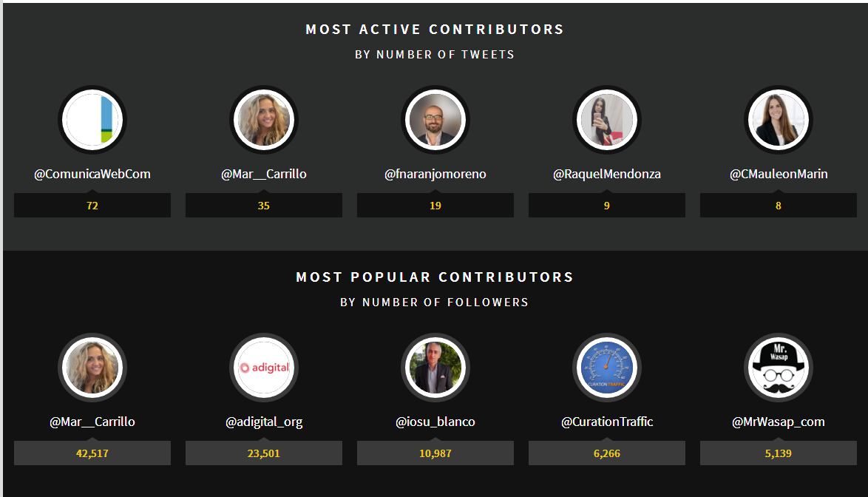Click the adigital logo avatar
Screen dimensions: 868x497
[263, 368]
